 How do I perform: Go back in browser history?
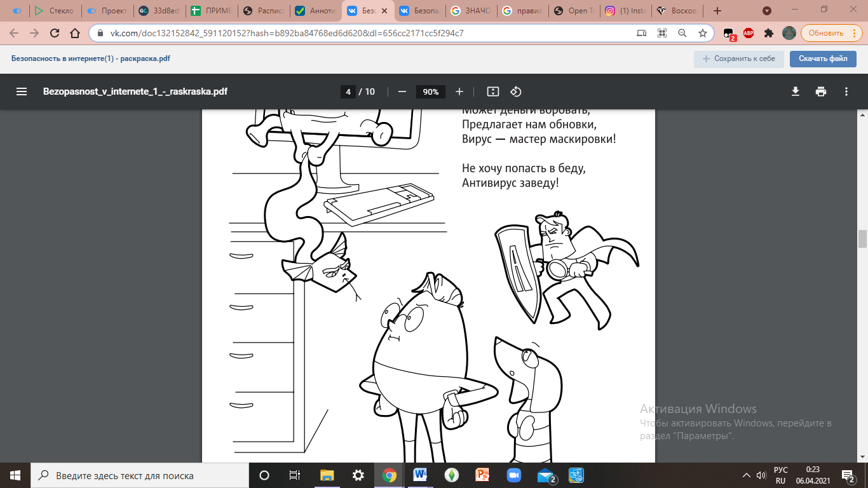click(x=14, y=33)
